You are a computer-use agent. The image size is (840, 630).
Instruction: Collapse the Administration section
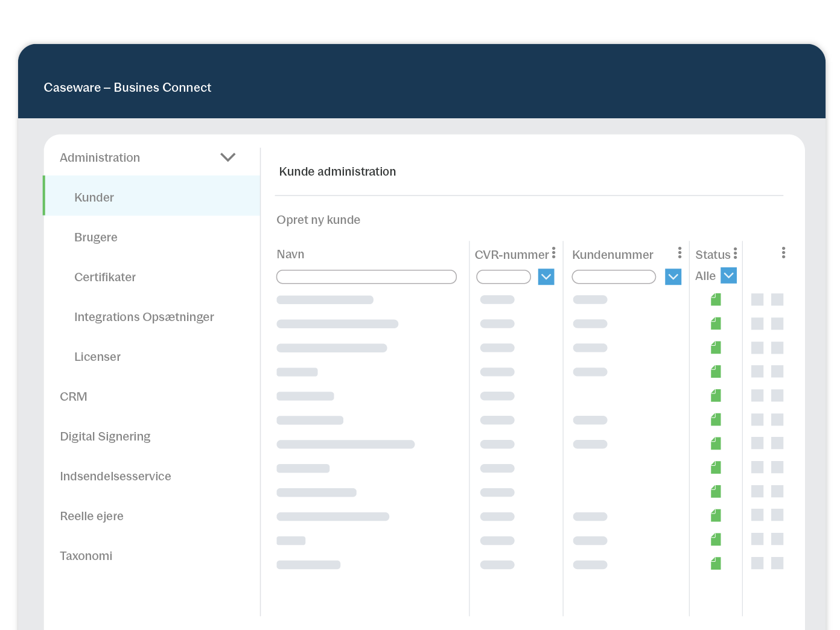227,157
